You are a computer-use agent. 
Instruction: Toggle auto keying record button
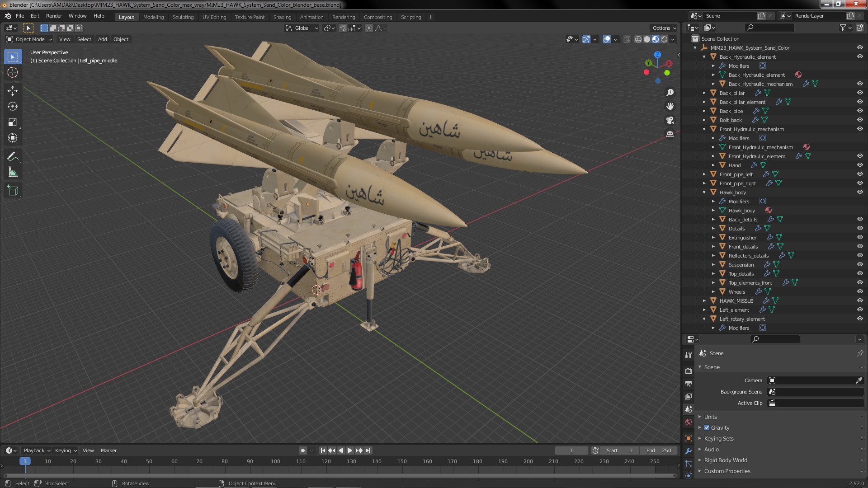coord(303,450)
